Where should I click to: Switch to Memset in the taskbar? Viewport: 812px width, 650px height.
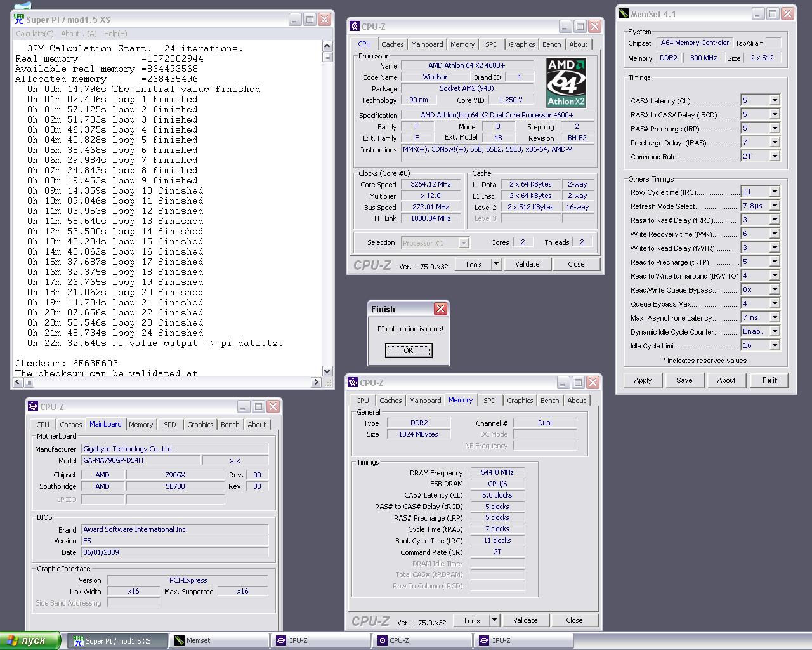220,641
